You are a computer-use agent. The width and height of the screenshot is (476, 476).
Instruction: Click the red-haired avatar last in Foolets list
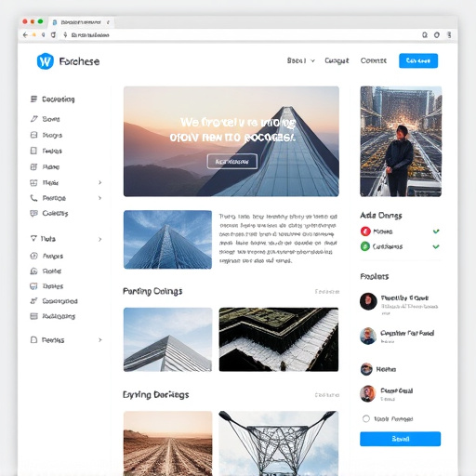click(368, 393)
